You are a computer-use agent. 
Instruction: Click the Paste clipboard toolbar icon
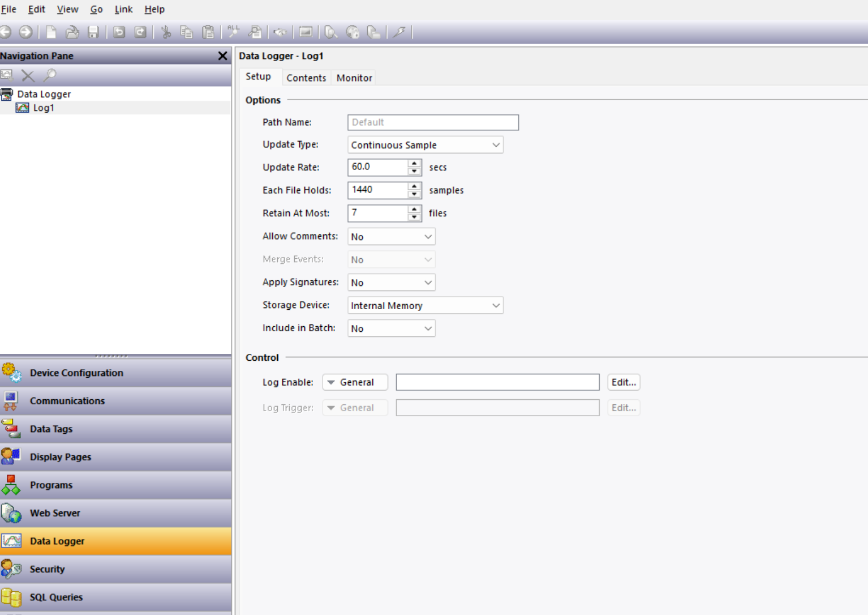pyautogui.click(x=208, y=32)
